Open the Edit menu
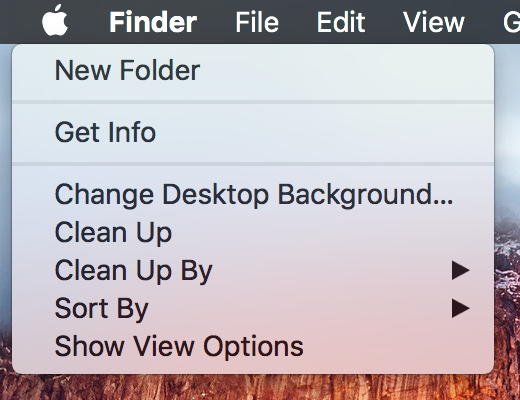Image resolution: width=520 pixels, height=400 pixels. click(x=341, y=22)
